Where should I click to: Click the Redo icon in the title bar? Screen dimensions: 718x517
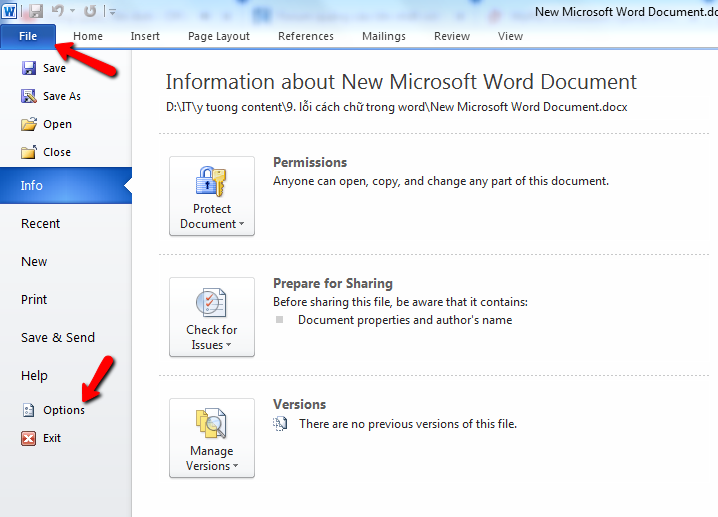coord(90,11)
